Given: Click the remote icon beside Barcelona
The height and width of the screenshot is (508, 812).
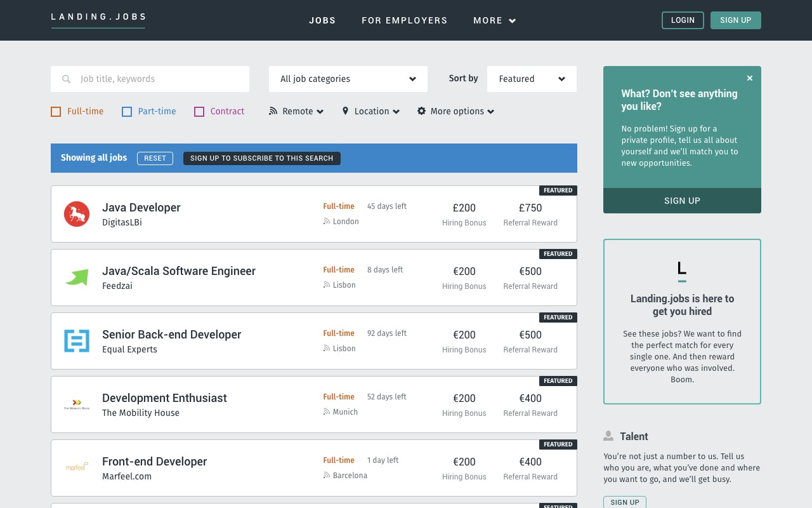Looking at the screenshot, I should [327, 476].
